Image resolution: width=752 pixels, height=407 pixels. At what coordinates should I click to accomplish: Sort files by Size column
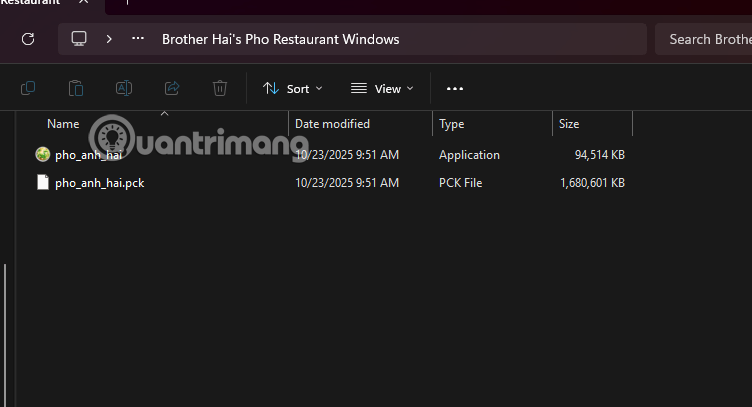569,124
